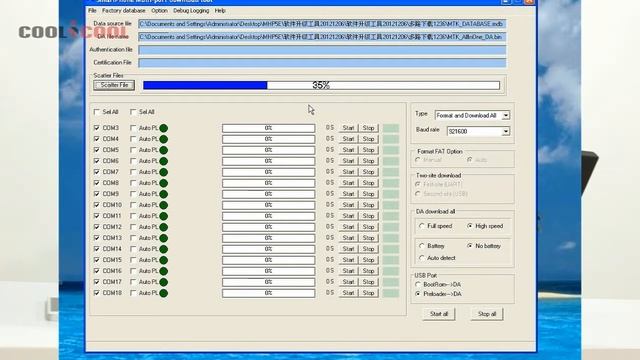Click the COM11 progress bar
The height and width of the screenshot is (360, 640).
click(269, 216)
